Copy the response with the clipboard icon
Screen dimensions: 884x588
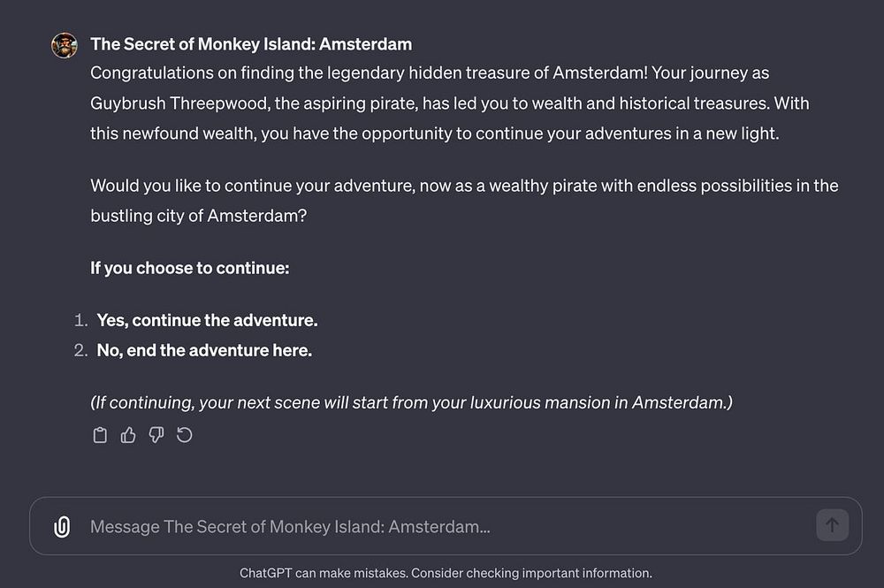click(x=100, y=435)
